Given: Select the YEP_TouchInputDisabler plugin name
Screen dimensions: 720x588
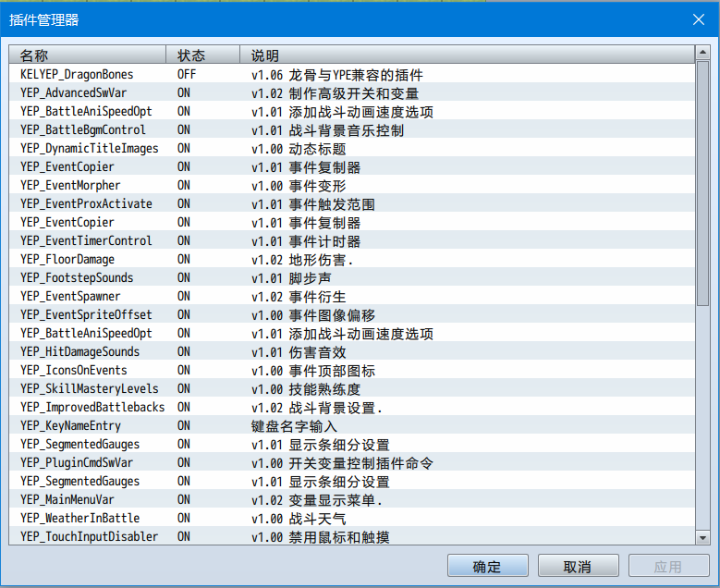Looking at the screenshot, I should click(x=89, y=536).
